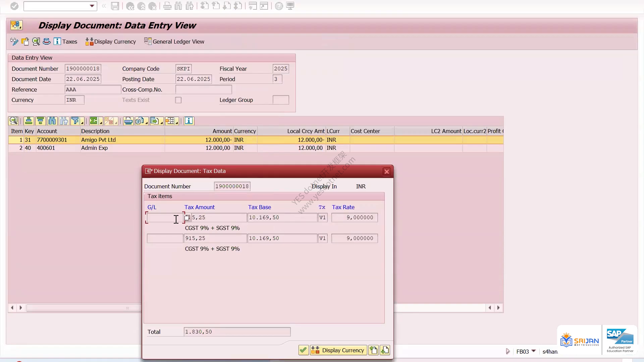Open the Taxes toolbar item
644x362 pixels.
click(x=66, y=42)
